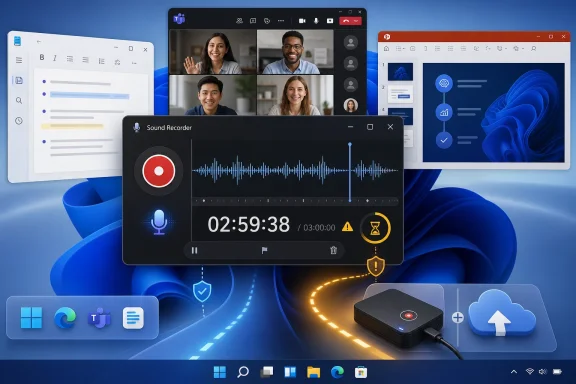Image resolution: width=576 pixels, height=384 pixels.
Task: Select the waving woman's video tile in Teams
Action: tap(213, 52)
